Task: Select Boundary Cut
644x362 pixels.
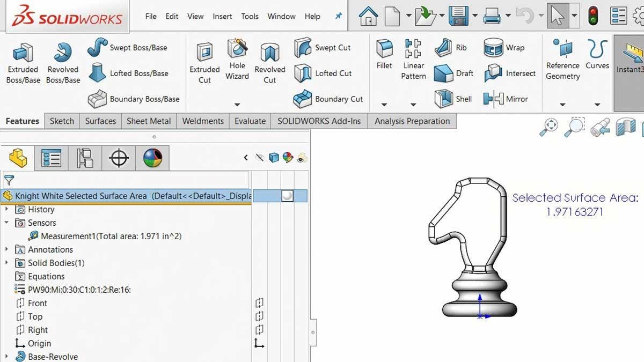Action: pyautogui.click(x=328, y=99)
